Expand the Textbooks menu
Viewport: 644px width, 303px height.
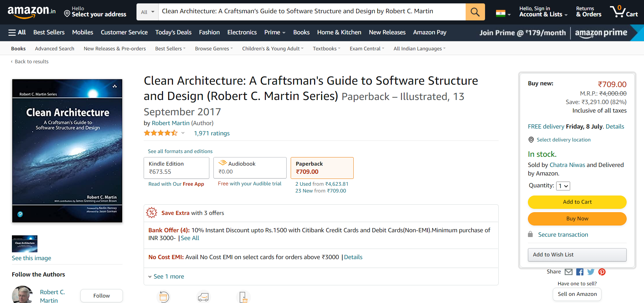(326, 49)
